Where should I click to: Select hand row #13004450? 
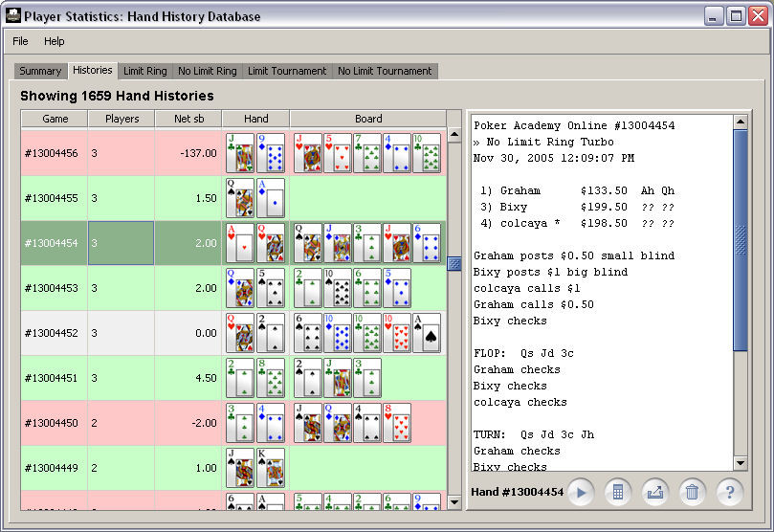pyautogui.click(x=234, y=423)
